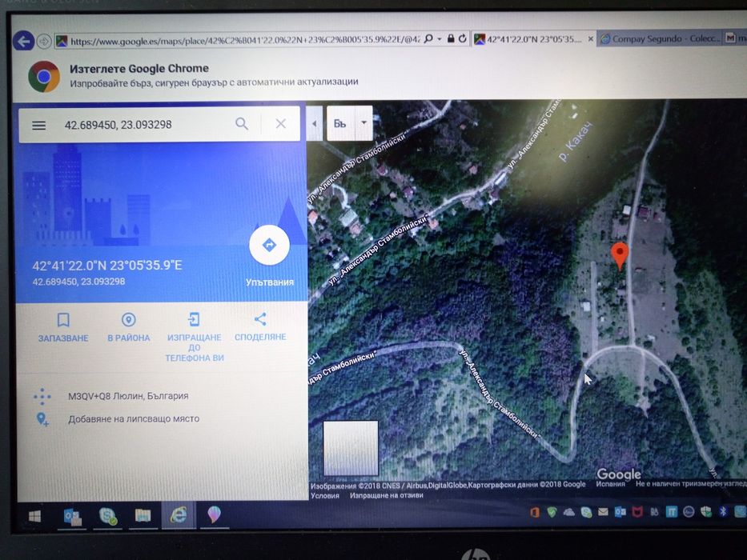Click the Изтеглете Google Chrome heading
The image size is (747, 560).
[x=139, y=69]
